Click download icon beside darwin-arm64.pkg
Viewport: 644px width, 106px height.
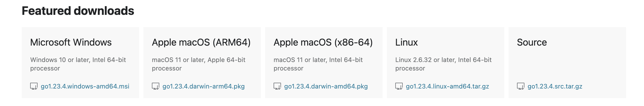[x=156, y=86]
